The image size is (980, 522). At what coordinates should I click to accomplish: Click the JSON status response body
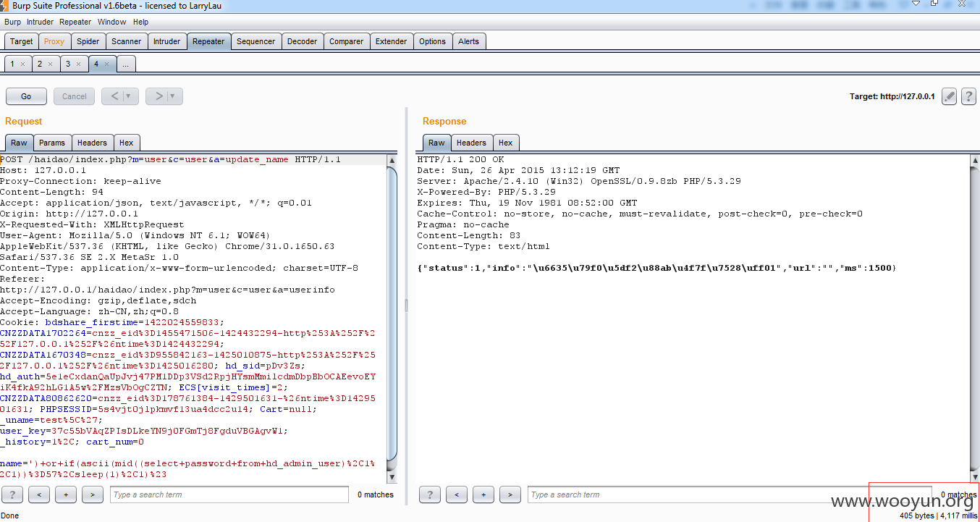click(656, 268)
